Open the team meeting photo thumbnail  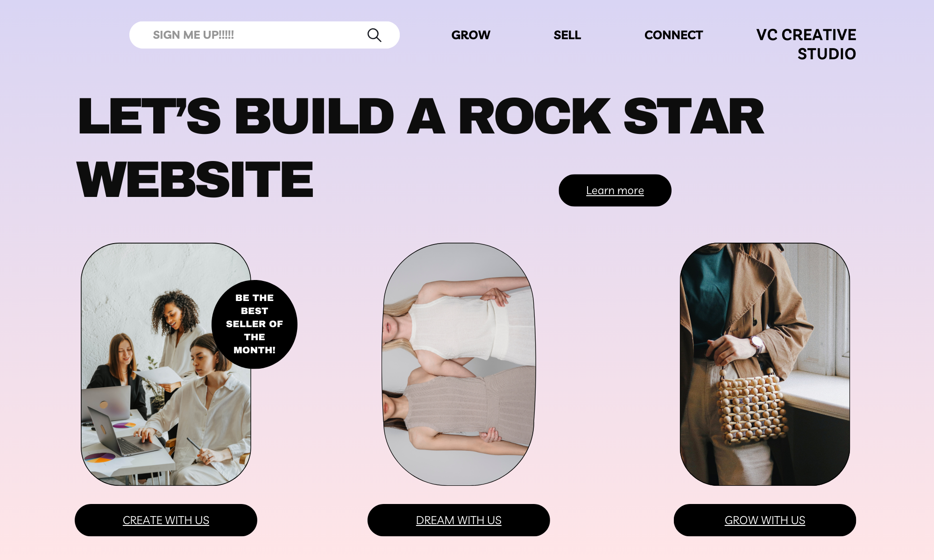pyautogui.click(x=166, y=364)
